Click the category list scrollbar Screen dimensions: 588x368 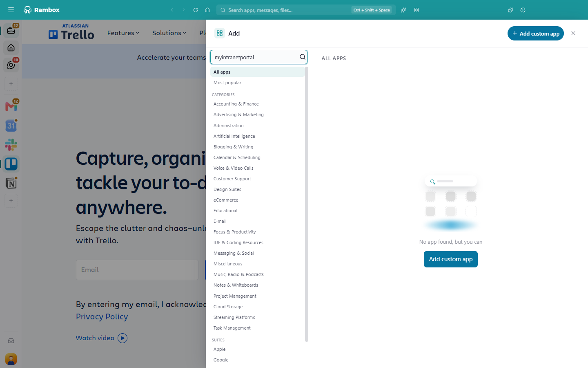click(x=307, y=204)
